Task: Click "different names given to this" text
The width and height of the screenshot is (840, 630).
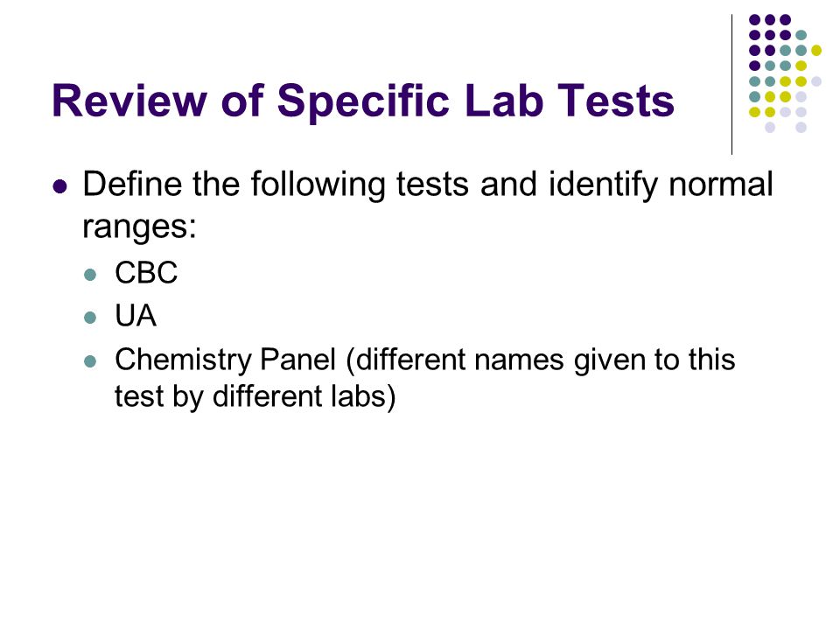Action: coord(545,359)
